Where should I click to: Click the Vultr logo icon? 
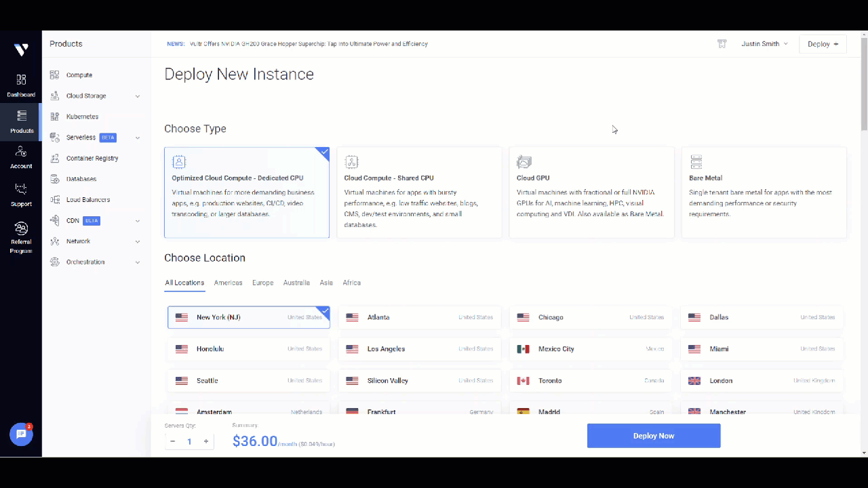tap(21, 49)
